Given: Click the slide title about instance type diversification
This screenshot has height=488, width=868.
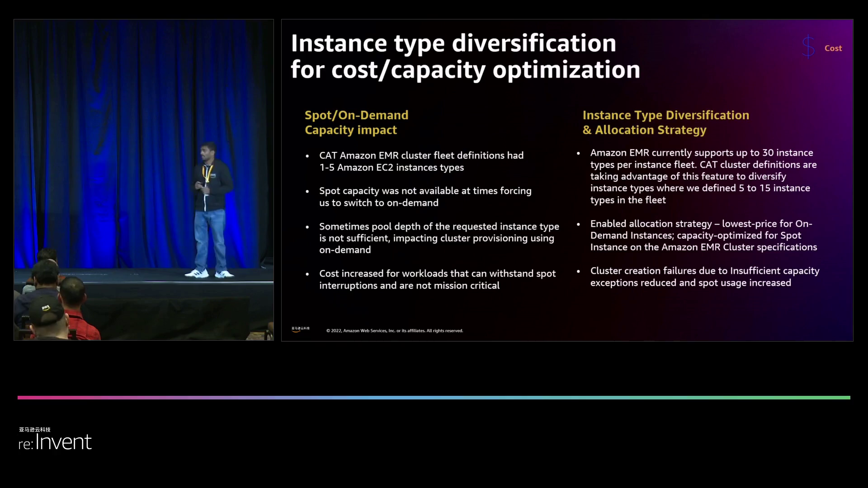Looking at the screenshot, I should [x=465, y=56].
